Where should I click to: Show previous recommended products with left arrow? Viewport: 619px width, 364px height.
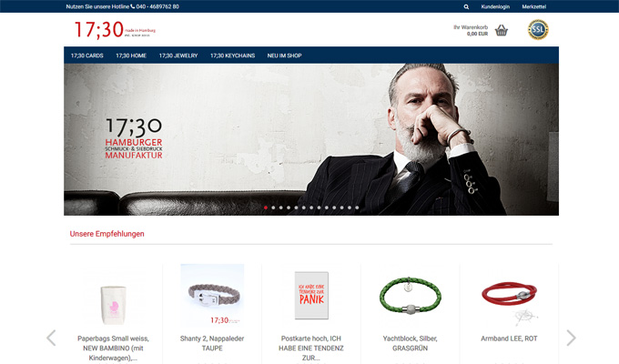click(x=51, y=338)
